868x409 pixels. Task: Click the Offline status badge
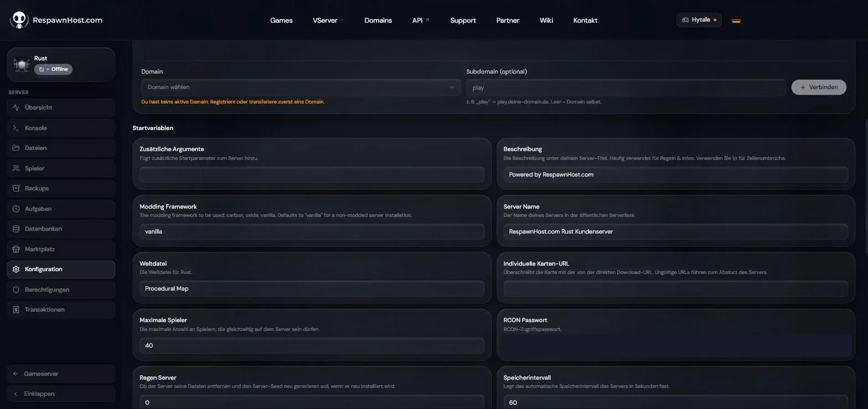click(53, 69)
